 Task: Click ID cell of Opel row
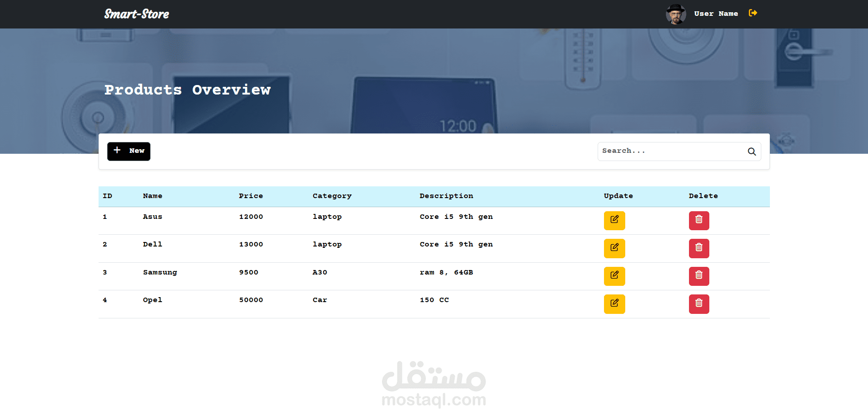105,300
